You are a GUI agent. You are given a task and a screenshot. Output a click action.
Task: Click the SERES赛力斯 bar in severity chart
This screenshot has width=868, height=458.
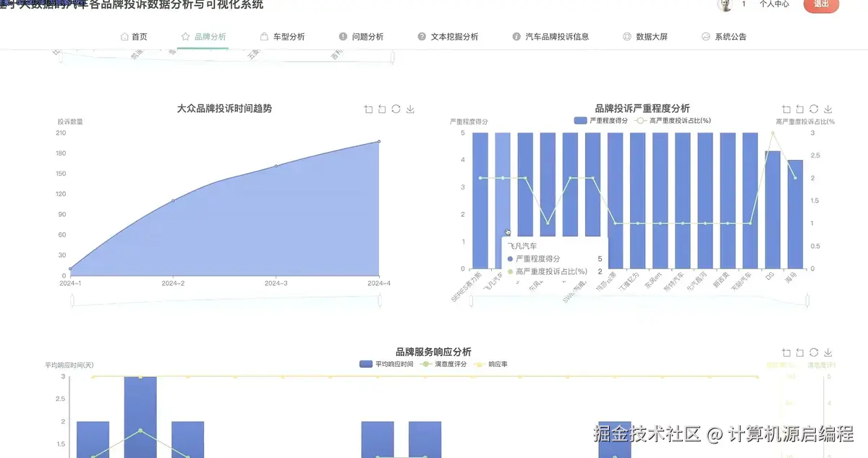tap(480, 200)
